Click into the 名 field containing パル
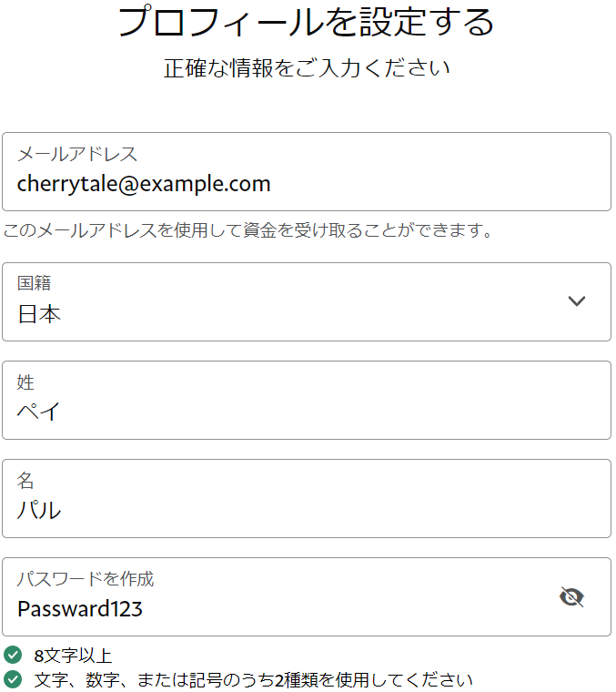This screenshot has height=692, width=616. point(306,510)
